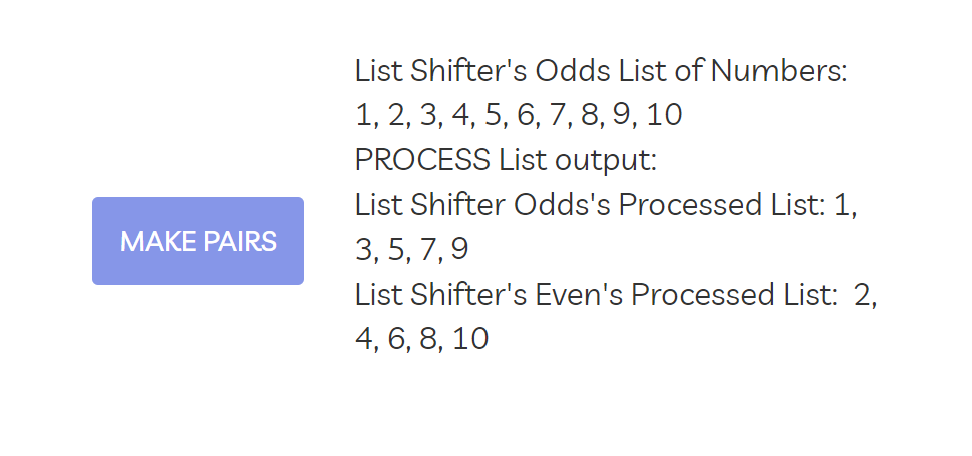Click the number 1 in the original numbers list
This screenshot has width=972, height=456.
pyautogui.click(x=363, y=116)
